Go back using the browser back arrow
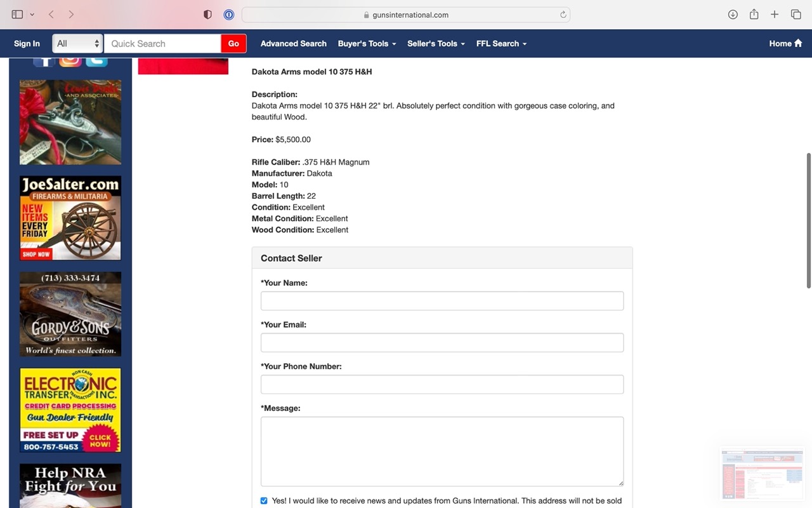The height and width of the screenshot is (508, 812). click(x=51, y=15)
